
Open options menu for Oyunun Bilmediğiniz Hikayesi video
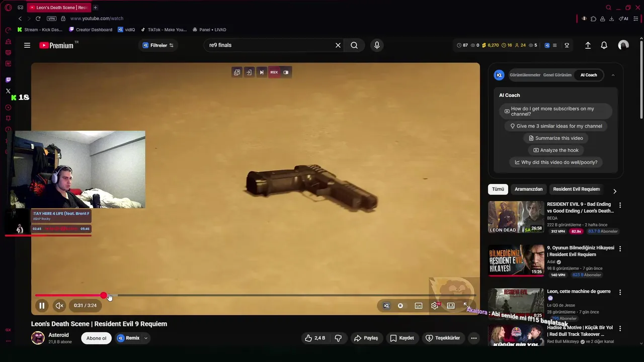click(620, 249)
